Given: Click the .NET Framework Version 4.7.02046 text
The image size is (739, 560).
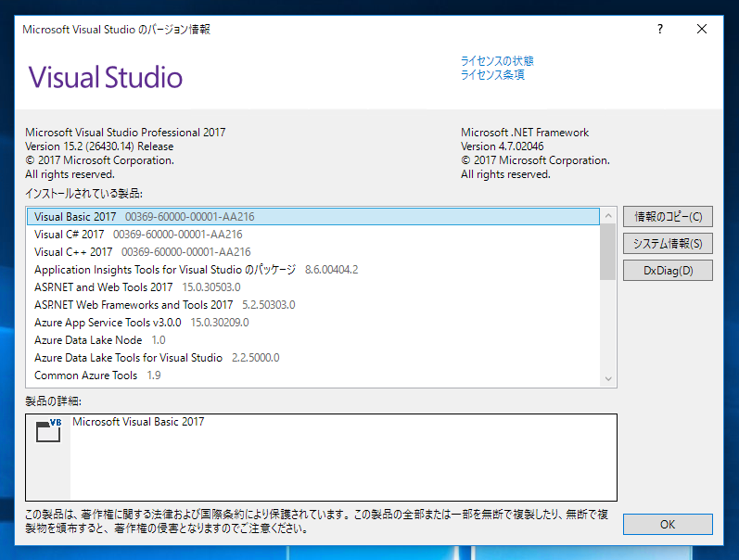Looking at the screenshot, I should (502, 146).
